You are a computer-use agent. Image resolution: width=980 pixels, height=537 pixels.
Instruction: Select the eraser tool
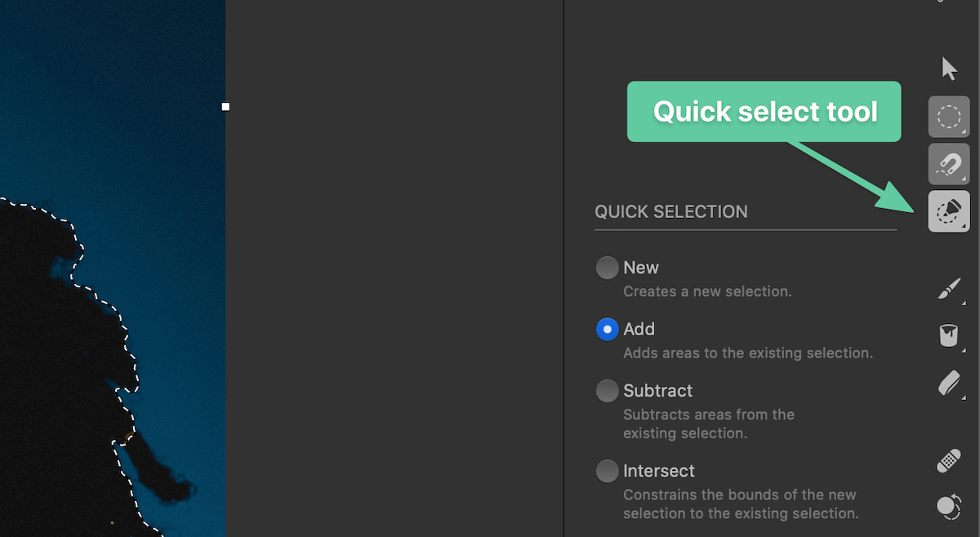(x=949, y=383)
